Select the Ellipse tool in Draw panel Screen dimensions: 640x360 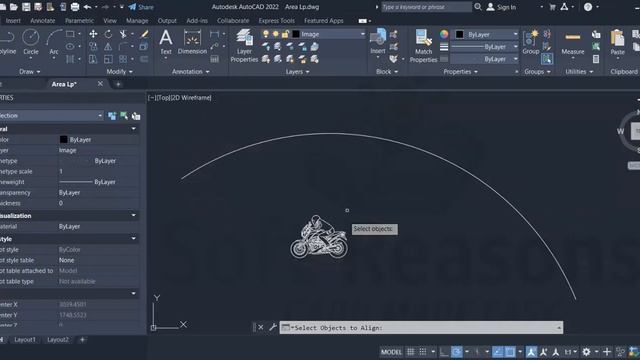click(70, 47)
